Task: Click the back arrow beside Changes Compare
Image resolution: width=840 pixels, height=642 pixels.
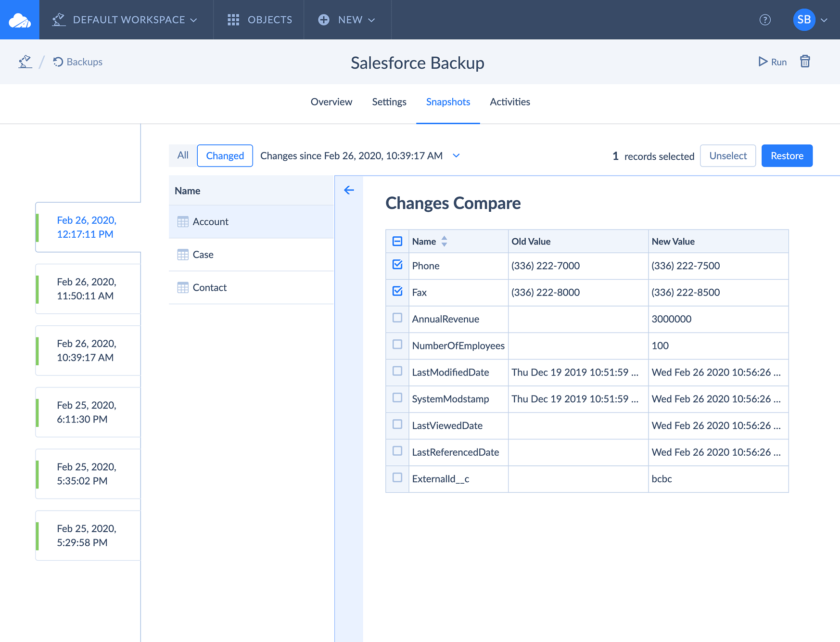Action: click(349, 190)
